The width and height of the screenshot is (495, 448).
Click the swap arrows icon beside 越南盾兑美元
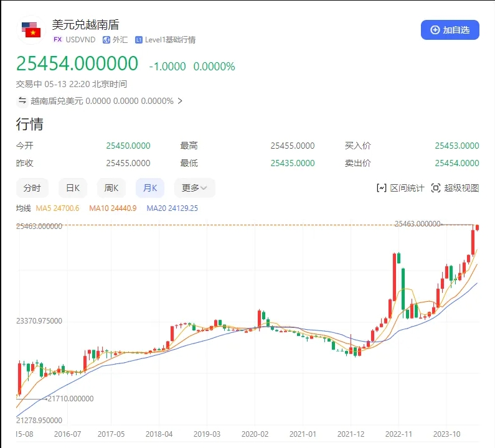pos(22,101)
